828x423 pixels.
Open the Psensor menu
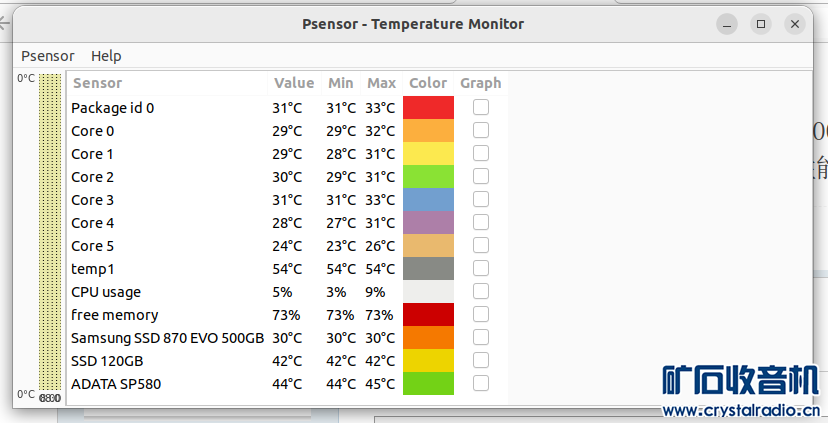pyautogui.click(x=48, y=56)
